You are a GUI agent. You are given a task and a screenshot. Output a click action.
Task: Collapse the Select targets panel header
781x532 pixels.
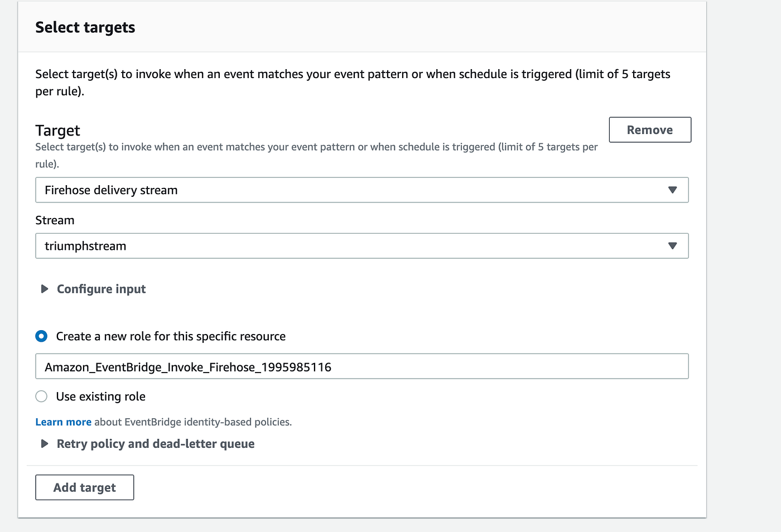[x=85, y=27]
